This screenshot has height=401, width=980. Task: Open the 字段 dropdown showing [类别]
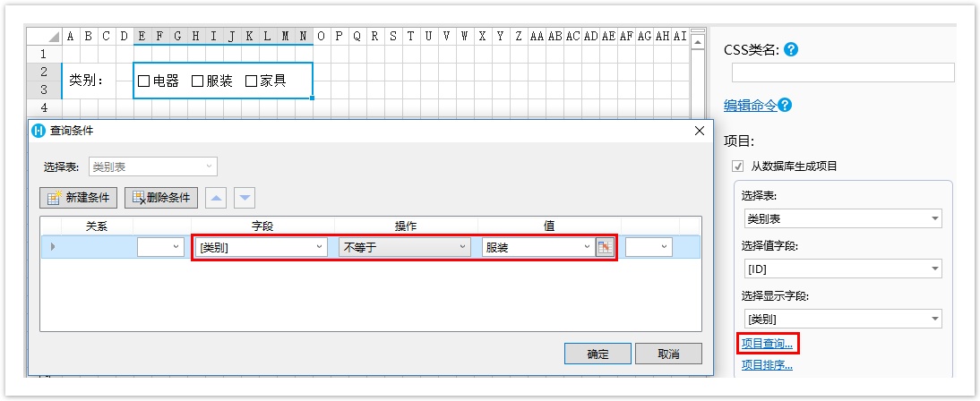261,247
